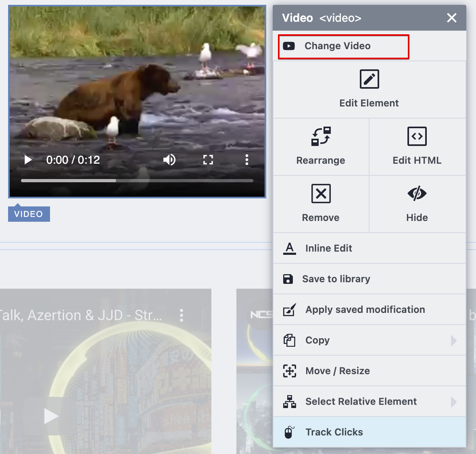Toggle the Hide crossed-eye icon
Screen dimensions: 476x454
click(x=417, y=193)
